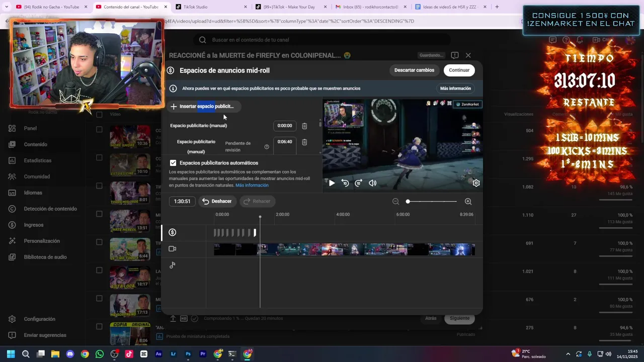
Task: Uncheck Espacios publicitarios automáticos
Action: tap(173, 163)
